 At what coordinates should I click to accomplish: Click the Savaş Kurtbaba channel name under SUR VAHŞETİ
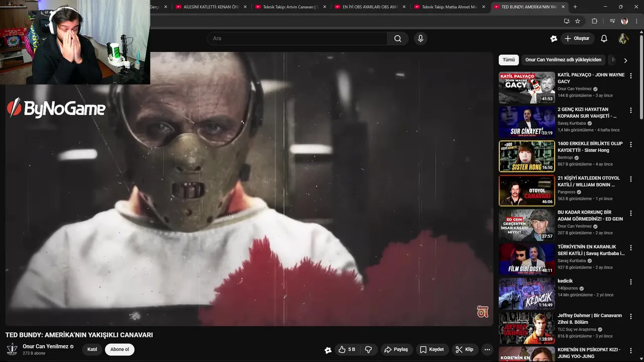572,123
